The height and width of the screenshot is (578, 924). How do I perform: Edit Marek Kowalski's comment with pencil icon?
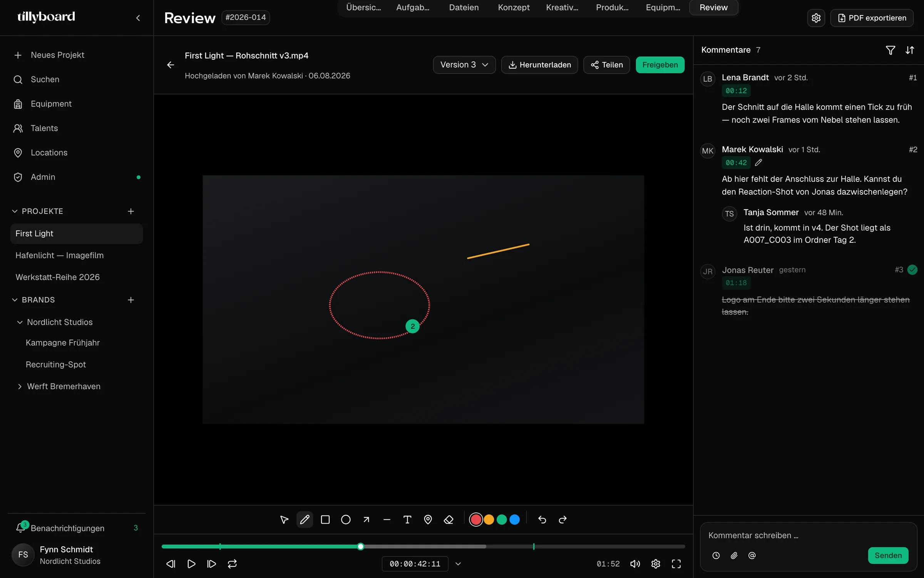click(x=758, y=163)
